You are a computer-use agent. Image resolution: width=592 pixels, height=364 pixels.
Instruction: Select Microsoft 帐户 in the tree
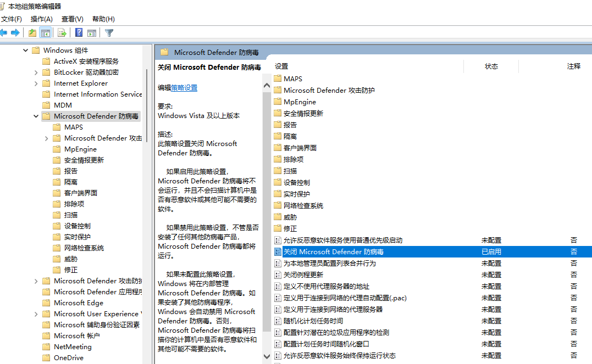click(x=76, y=335)
